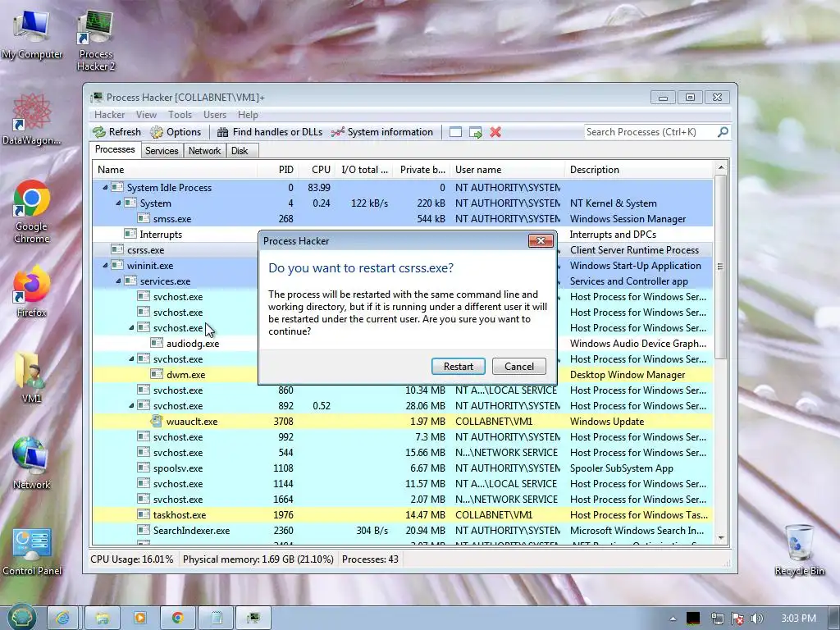
Task: Open Network desktop icon
Action: [32, 463]
